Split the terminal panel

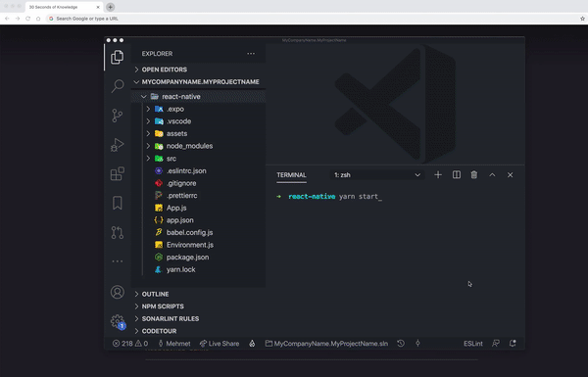(457, 175)
